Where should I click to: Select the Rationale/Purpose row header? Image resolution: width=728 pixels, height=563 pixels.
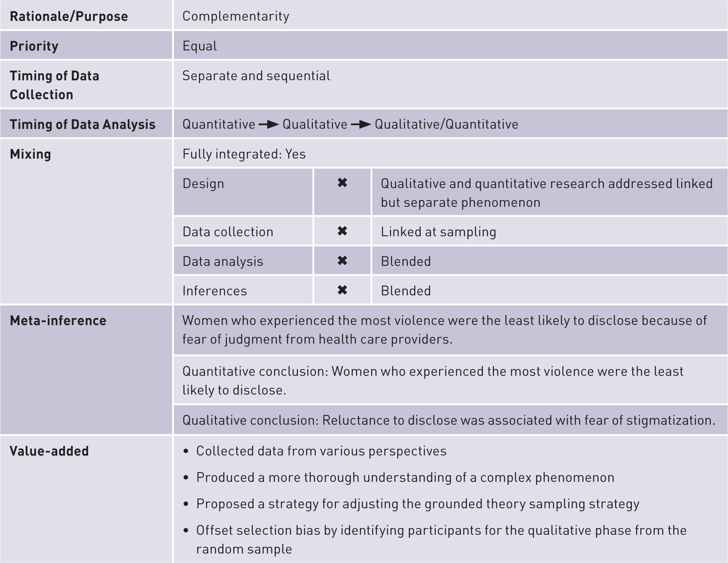pyautogui.click(x=69, y=16)
